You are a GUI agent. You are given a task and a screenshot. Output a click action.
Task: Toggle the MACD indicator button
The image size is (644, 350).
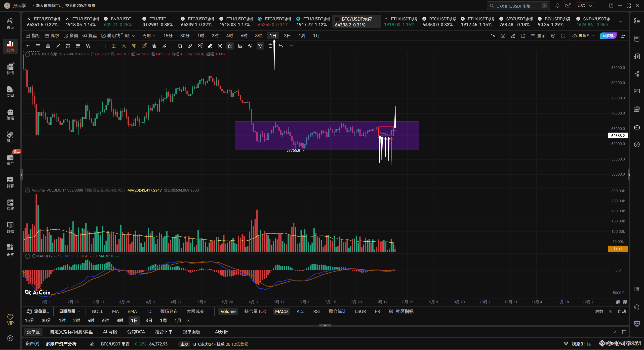(281, 311)
